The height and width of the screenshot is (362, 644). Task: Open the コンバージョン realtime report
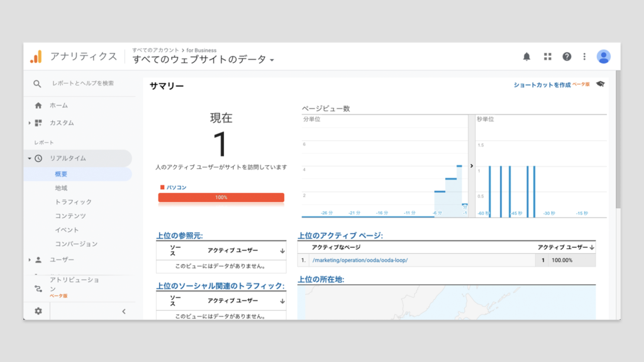76,243
